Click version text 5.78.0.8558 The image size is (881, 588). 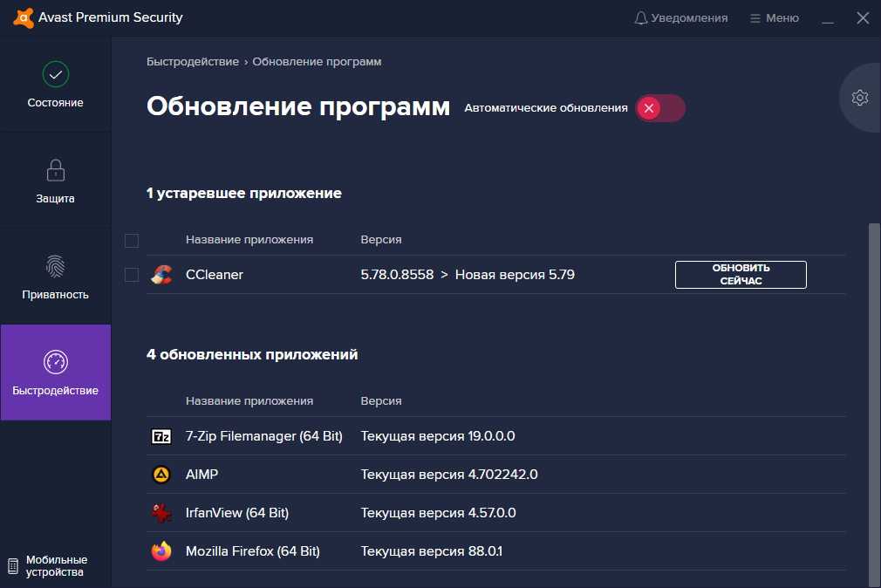397,275
